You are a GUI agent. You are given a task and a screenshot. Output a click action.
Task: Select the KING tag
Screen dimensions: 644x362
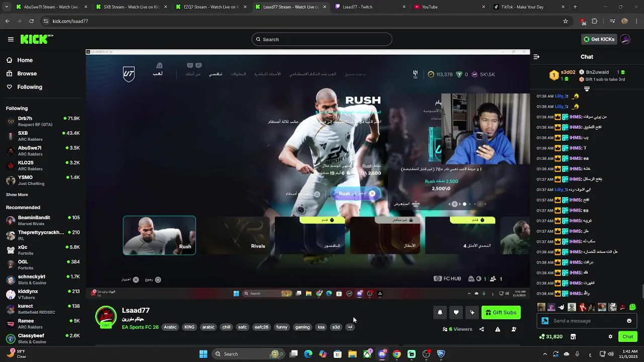coord(189,327)
